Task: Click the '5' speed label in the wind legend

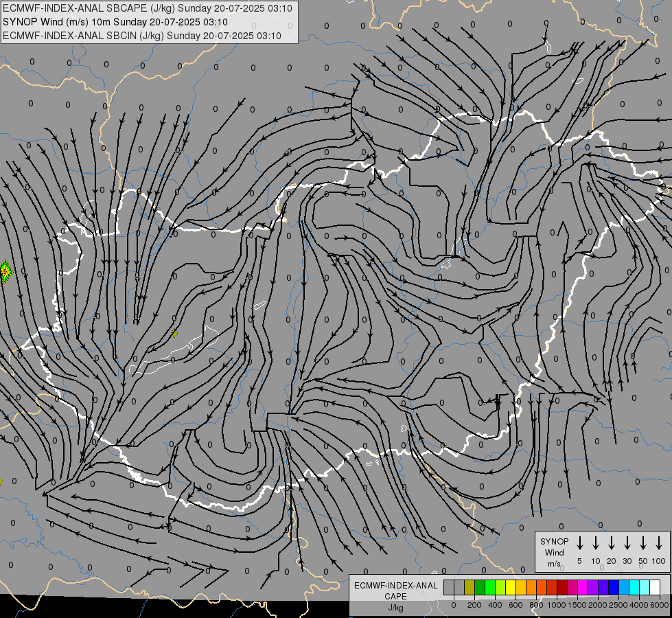Action: tap(579, 561)
